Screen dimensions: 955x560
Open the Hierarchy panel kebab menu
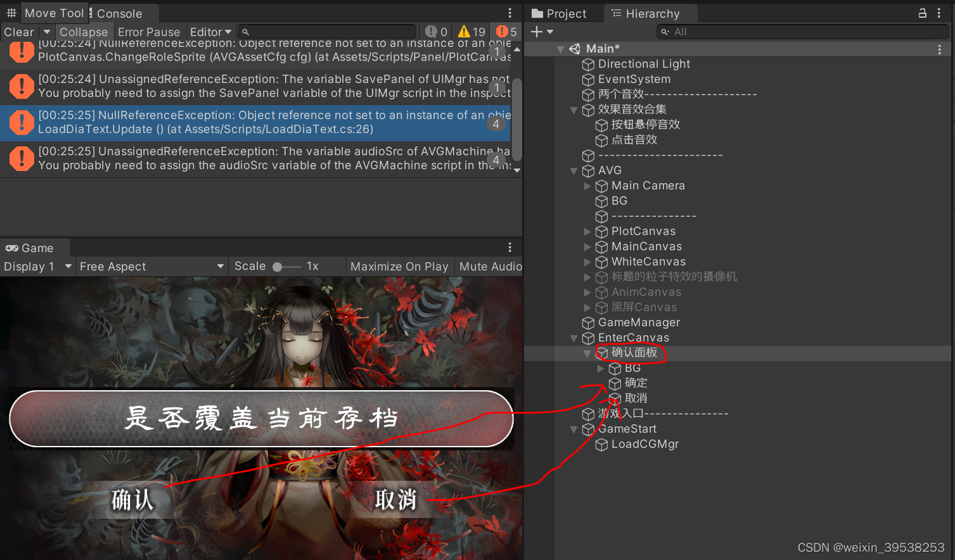(x=939, y=13)
